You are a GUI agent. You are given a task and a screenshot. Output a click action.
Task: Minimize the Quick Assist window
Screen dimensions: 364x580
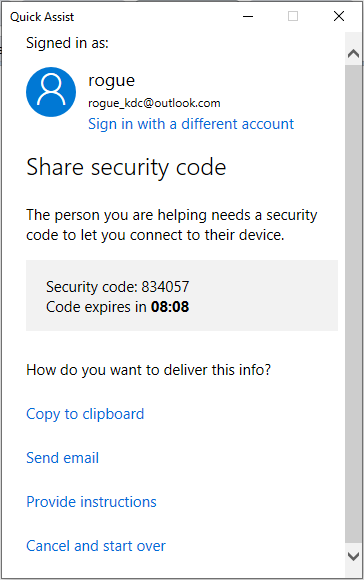(248, 16)
